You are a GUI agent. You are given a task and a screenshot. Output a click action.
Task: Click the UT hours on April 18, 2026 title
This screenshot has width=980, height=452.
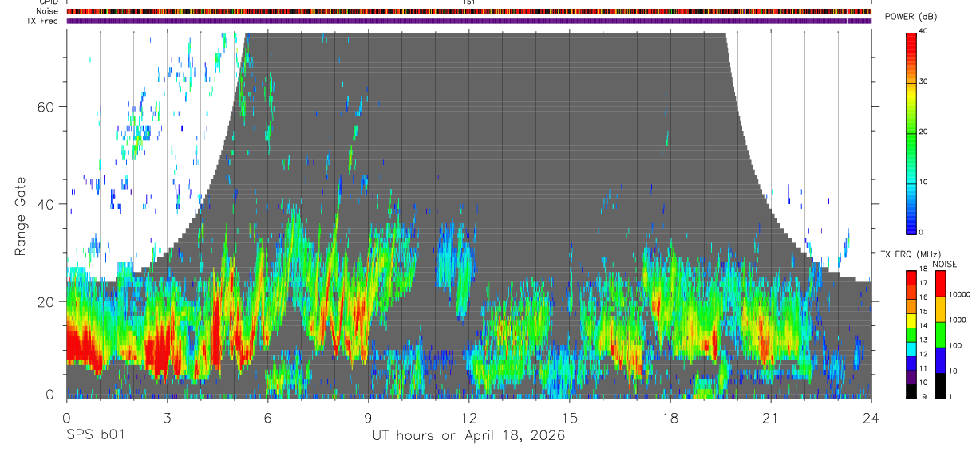[x=468, y=436]
